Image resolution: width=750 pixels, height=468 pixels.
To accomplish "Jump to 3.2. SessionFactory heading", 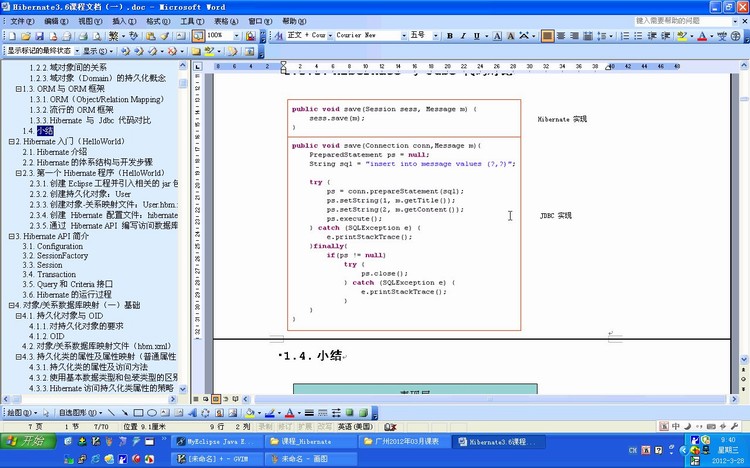I will 55,256.
